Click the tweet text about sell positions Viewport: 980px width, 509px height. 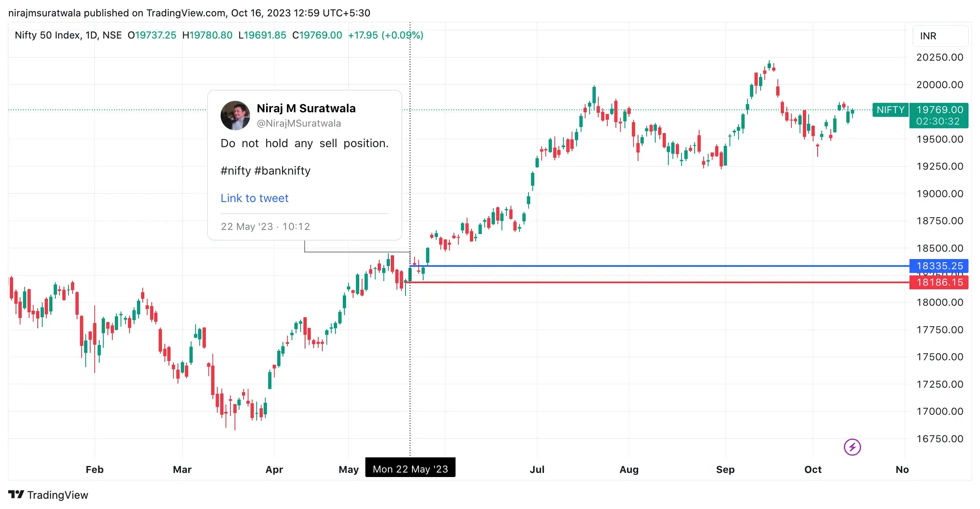tap(304, 143)
